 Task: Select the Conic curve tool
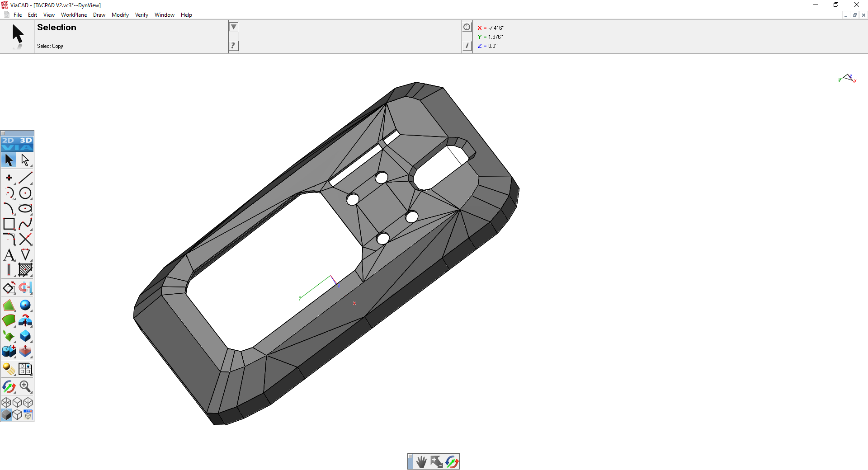[x=9, y=208]
